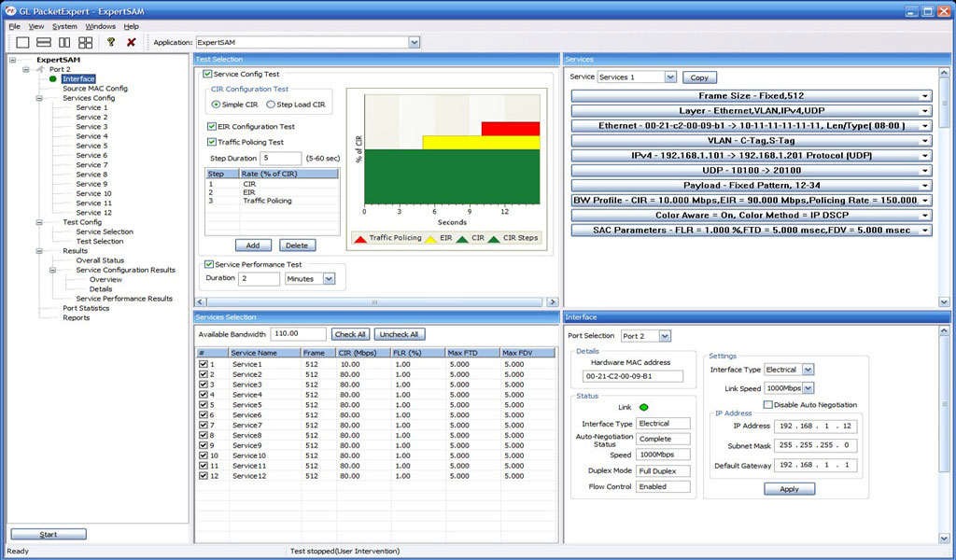Image resolution: width=956 pixels, height=560 pixels.
Task: Collapse the Services Config tree node
Action: (39, 98)
